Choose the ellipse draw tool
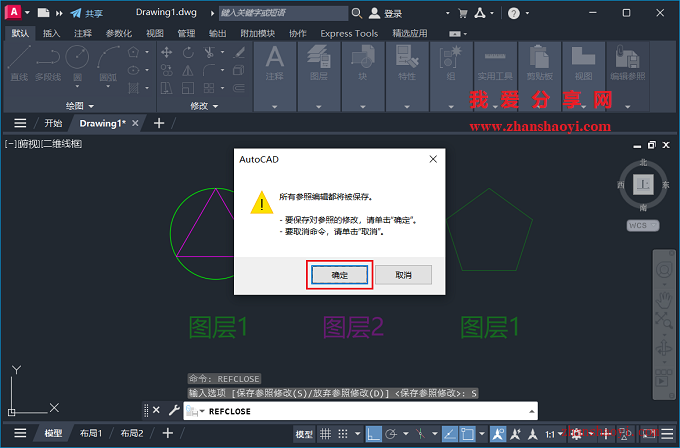 [134, 70]
